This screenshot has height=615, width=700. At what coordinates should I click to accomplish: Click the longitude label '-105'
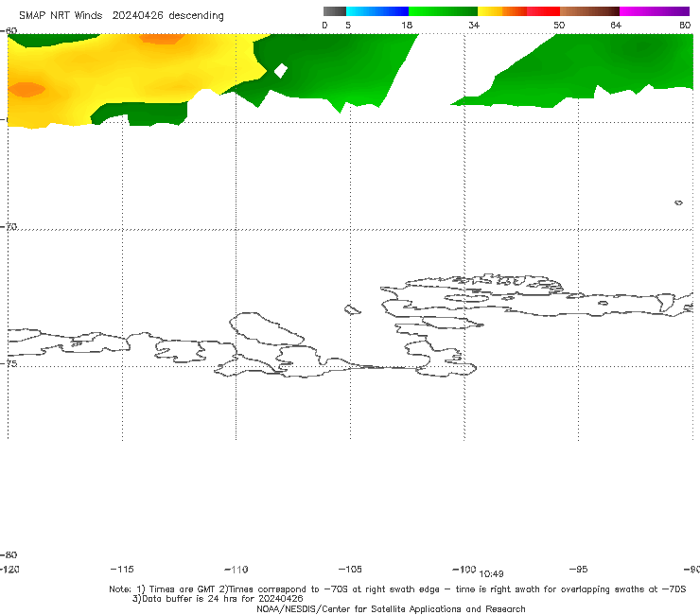pyautogui.click(x=350, y=569)
